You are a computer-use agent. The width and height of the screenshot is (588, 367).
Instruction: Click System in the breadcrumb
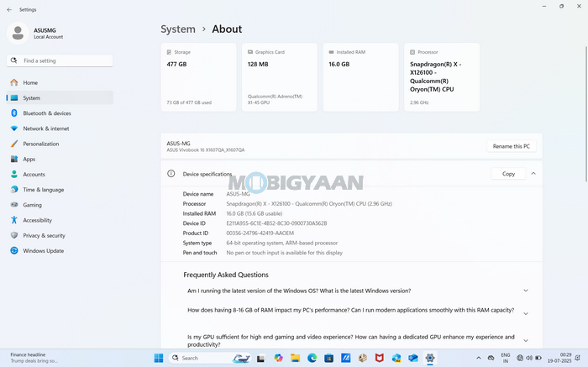(x=178, y=29)
